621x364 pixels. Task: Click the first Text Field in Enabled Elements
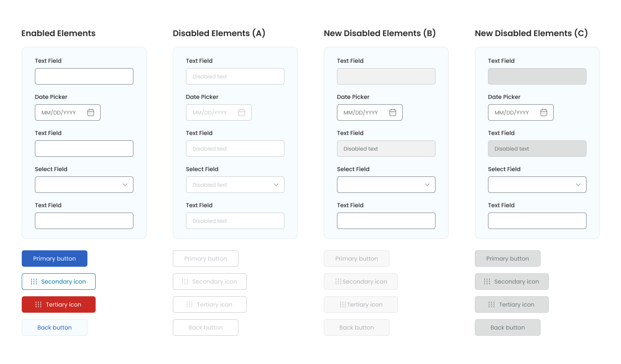pyautogui.click(x=84, y=76)
